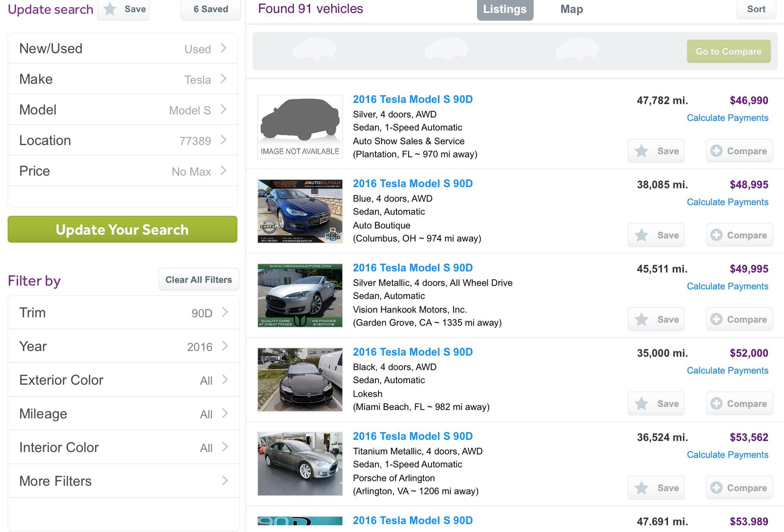The image size is (784, 532).
Task: Click star icon on Save search button
Action: [x=110, y=9]
